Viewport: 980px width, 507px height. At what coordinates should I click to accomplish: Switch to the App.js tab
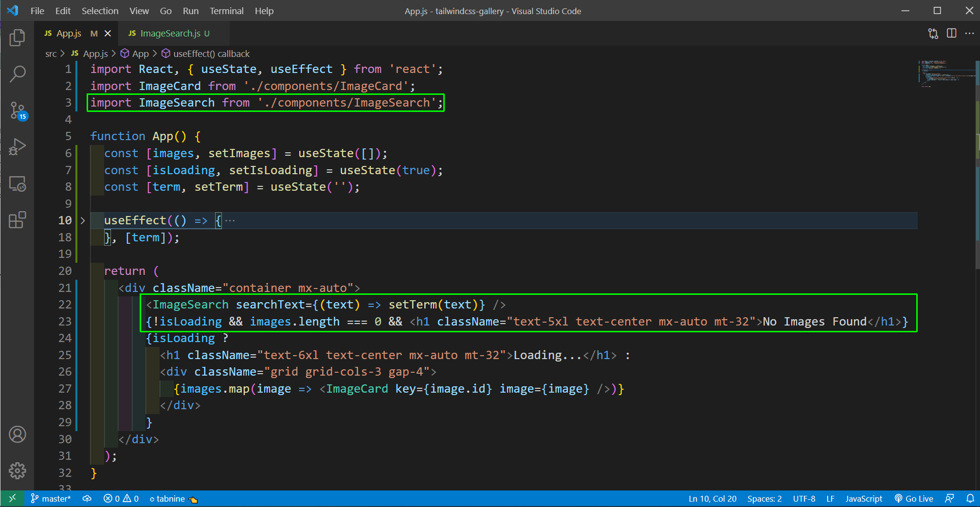[69, 34]
